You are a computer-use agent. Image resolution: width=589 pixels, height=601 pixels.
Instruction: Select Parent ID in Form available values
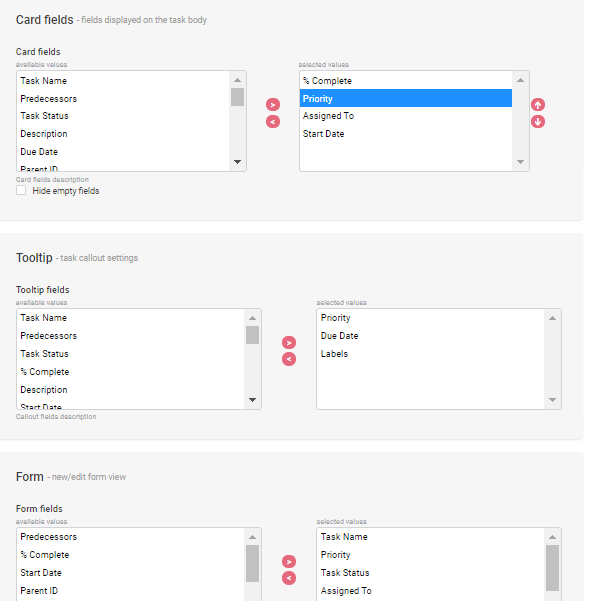click(x=130, y=591)
